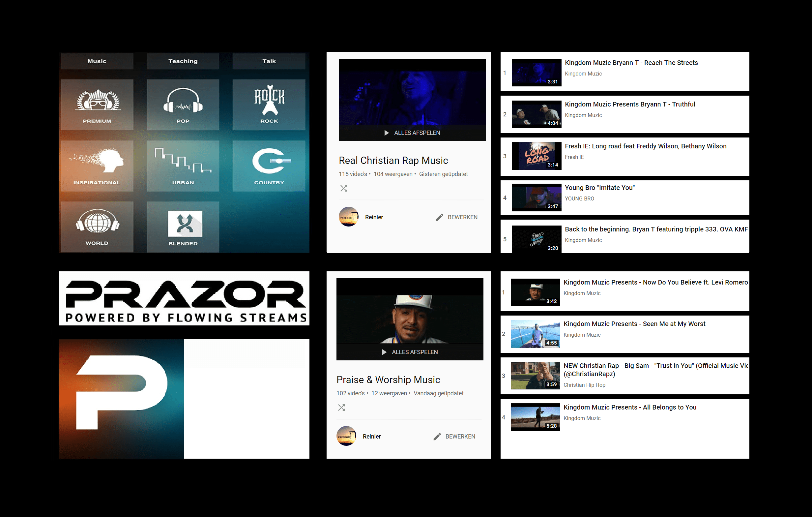
Task: Open the Urban category tile
Action: tap(183, 166)
